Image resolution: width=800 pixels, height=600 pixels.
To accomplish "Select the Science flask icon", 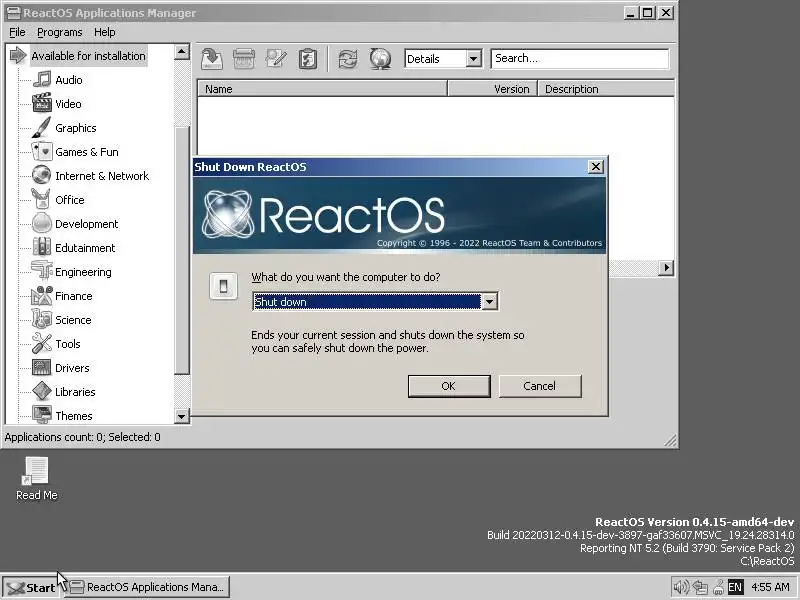I will tap(42, 319).
